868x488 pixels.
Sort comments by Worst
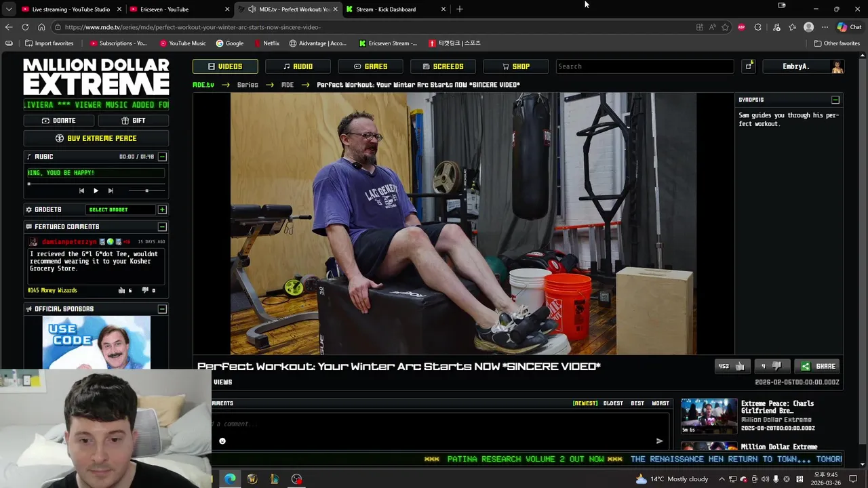tap(660, 403)
